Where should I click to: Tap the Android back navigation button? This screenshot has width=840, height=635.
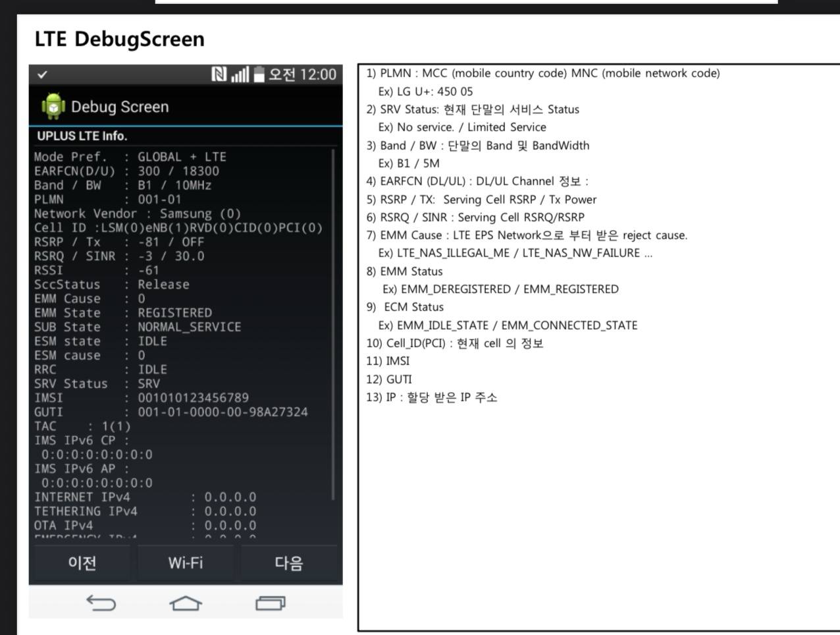(101, 602)
